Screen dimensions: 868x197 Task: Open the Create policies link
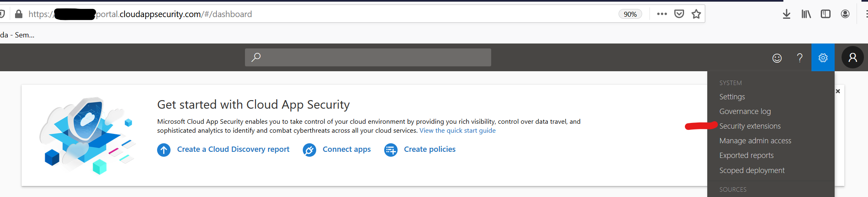click(x=430, y=149)
